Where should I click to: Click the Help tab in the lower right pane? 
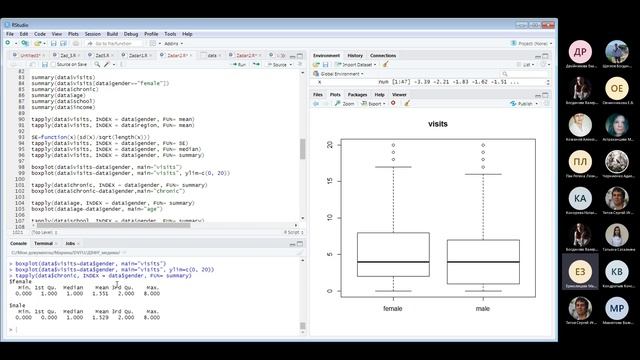[x=379, y=95]
